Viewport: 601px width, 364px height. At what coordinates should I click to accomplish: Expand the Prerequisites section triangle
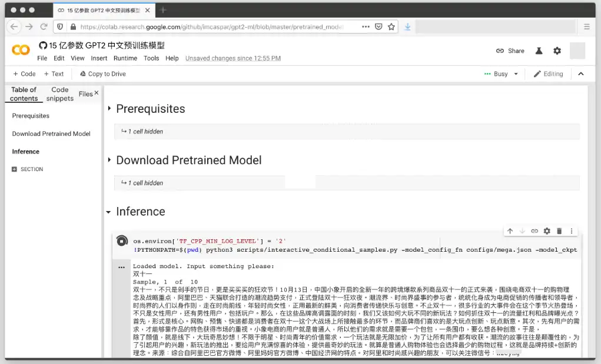[109, 108]
